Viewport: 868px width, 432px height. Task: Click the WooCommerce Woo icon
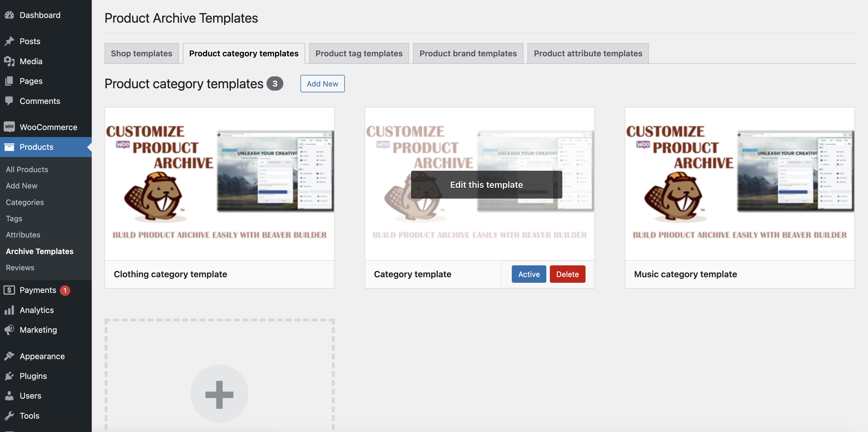[9, 127]
